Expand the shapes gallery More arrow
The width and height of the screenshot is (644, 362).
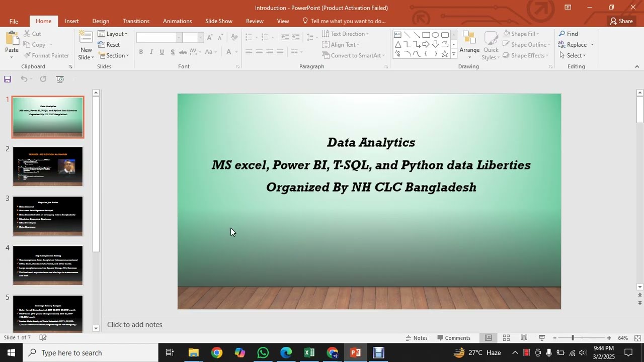click(454, 54)
